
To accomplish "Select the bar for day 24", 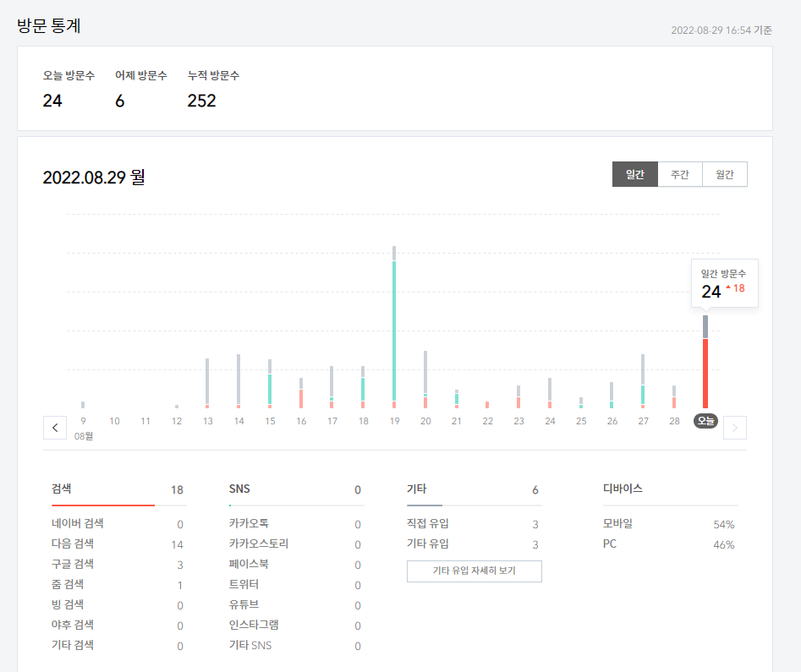I will [550, 393].
